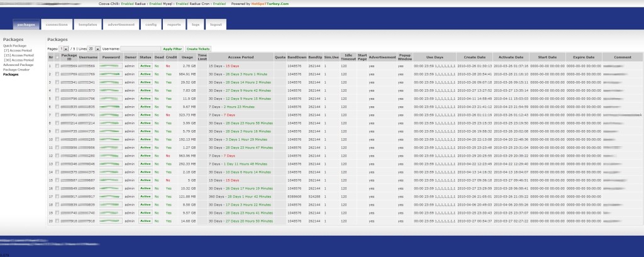Click create date 2010-04-11 14:58:49
The width and height of the screenshot is (644, 257).
tap(475, 99)
